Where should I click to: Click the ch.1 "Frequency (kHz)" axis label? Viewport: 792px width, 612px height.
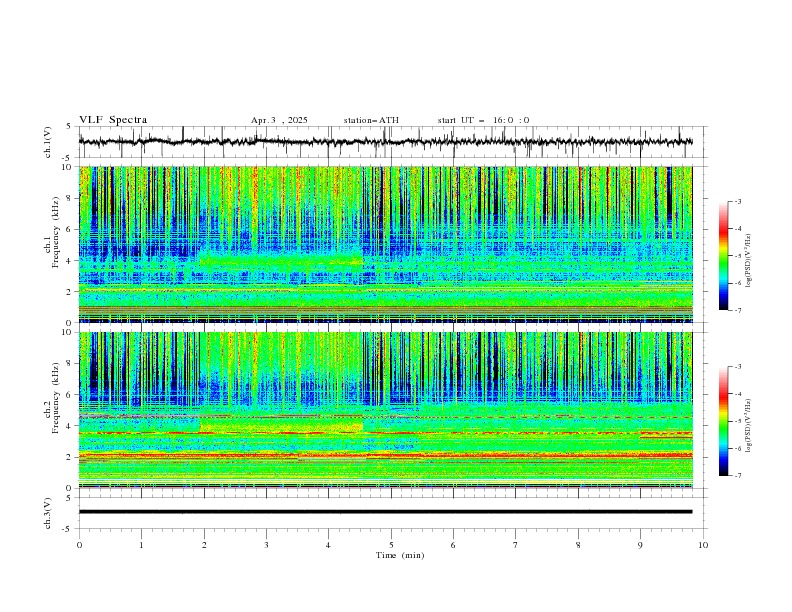pos(55,230)
